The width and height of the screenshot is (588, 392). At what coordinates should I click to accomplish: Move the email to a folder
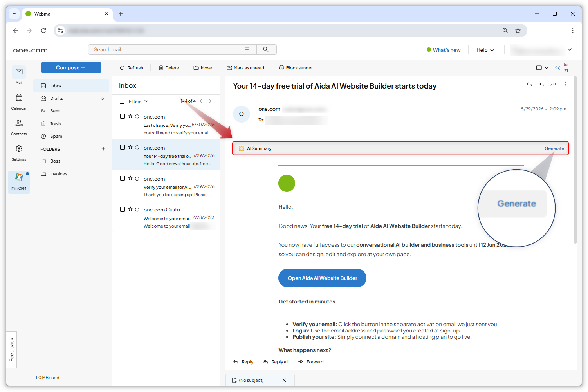coord(203,68)
